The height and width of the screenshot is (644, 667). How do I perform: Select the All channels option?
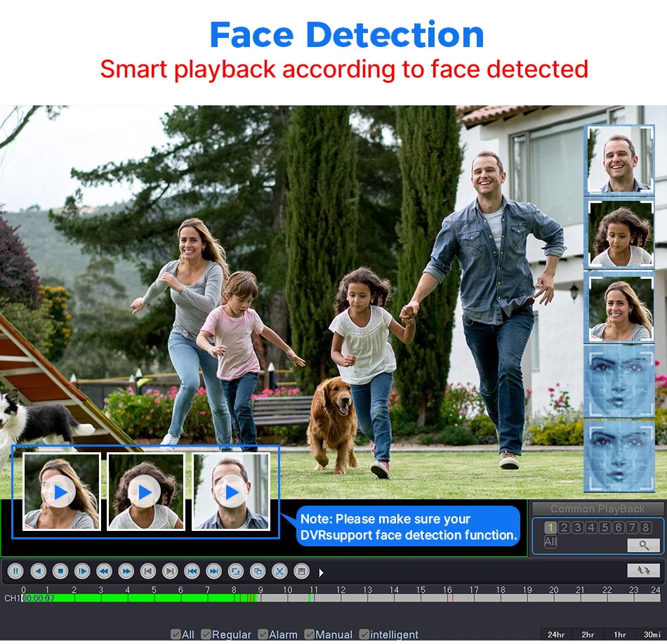click(x=550, y=542)
